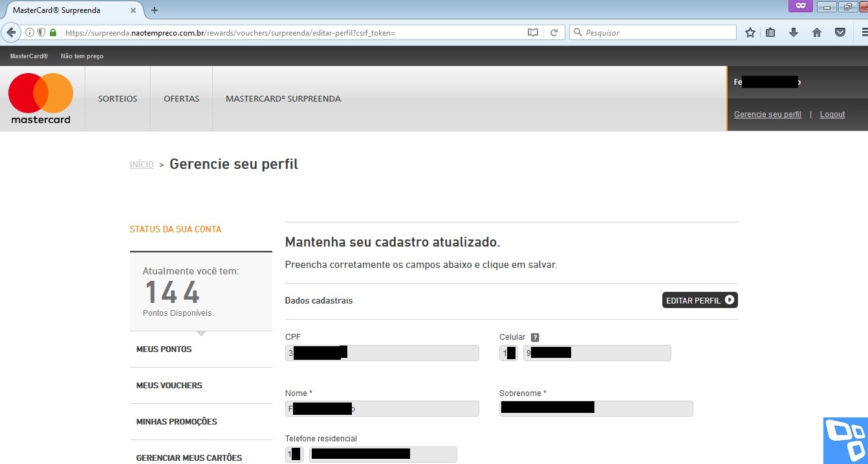Go back with the browser back arrow
This screenshot has width=868, height=464.
click(11, 32)
